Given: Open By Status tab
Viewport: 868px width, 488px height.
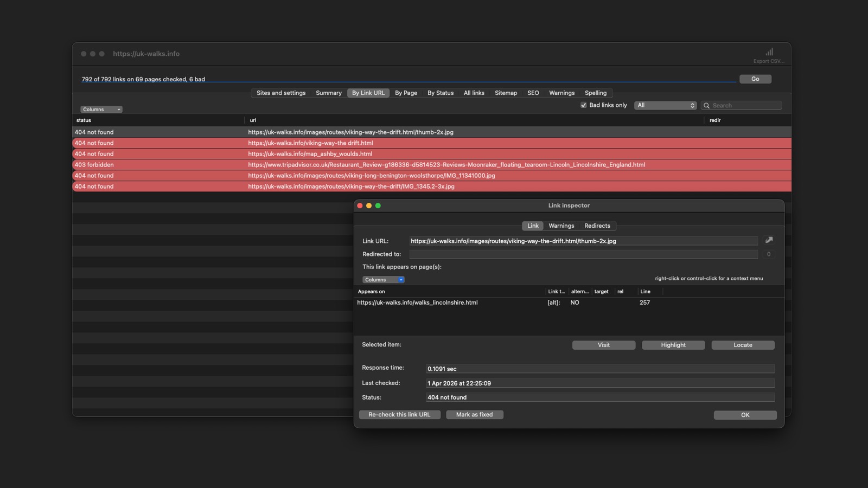Looking at the screenshot, I should coord(441,93).
